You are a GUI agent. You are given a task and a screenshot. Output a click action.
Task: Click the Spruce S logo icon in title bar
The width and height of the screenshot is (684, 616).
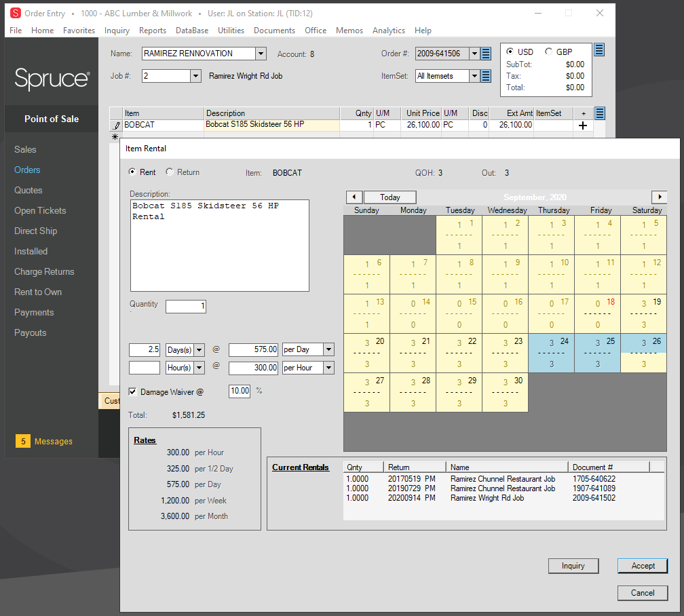click(15, 13)
